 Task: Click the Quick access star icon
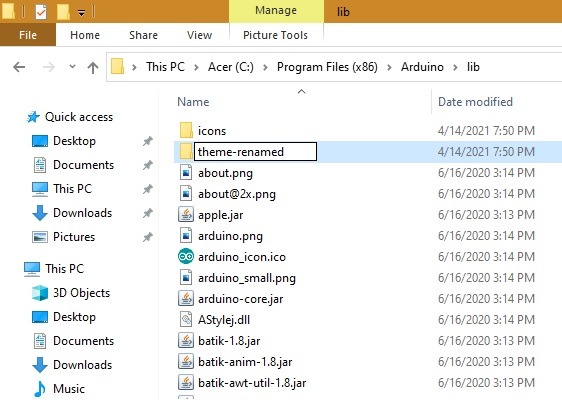tap(33, 117)
